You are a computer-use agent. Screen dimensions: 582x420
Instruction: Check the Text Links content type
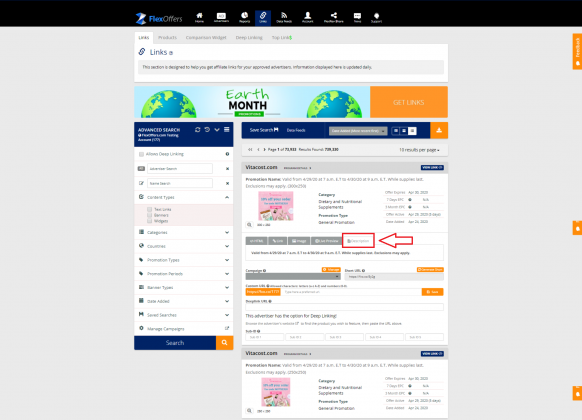pyautogui.click(x=150, y=209)
